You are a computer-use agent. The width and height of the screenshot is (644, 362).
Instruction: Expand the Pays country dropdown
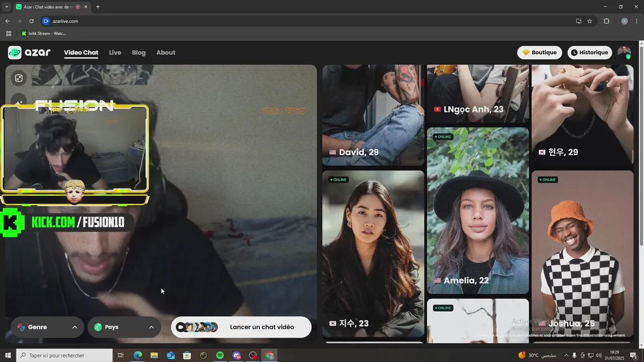pos(124,327)
